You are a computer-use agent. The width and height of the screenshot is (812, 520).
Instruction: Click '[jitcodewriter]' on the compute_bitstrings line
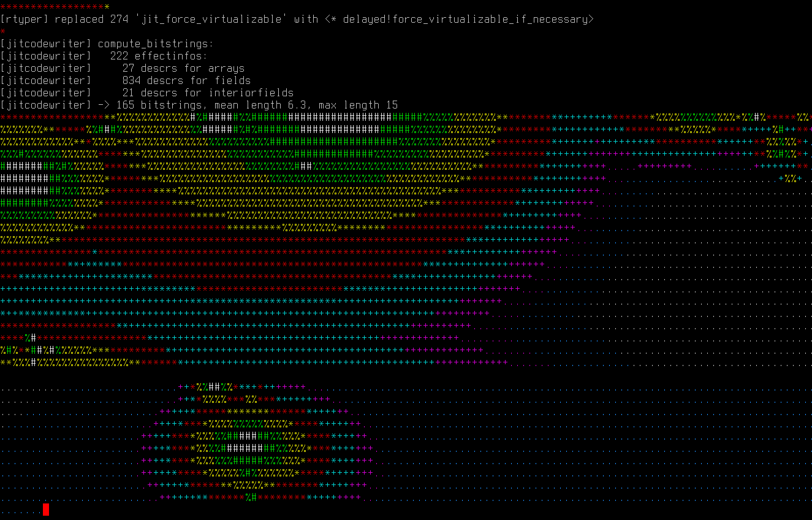coord(46,44)
